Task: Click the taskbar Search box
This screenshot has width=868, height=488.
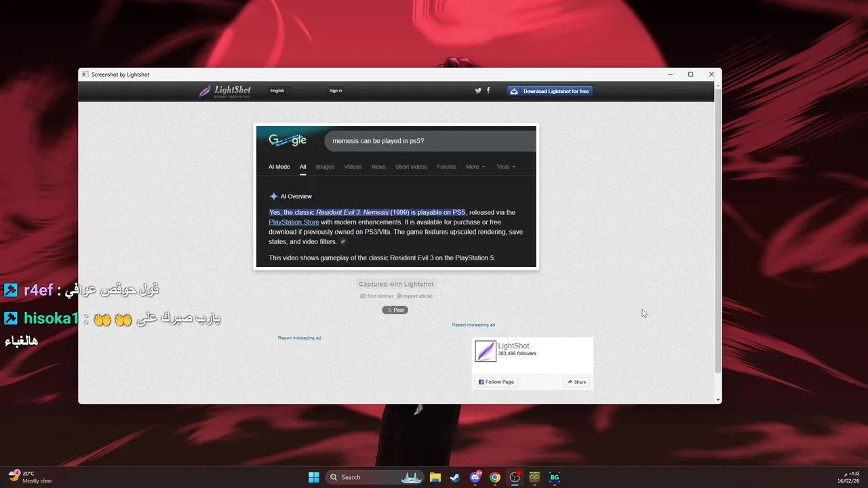Action: pyautogui.click(x=374, y=477)
